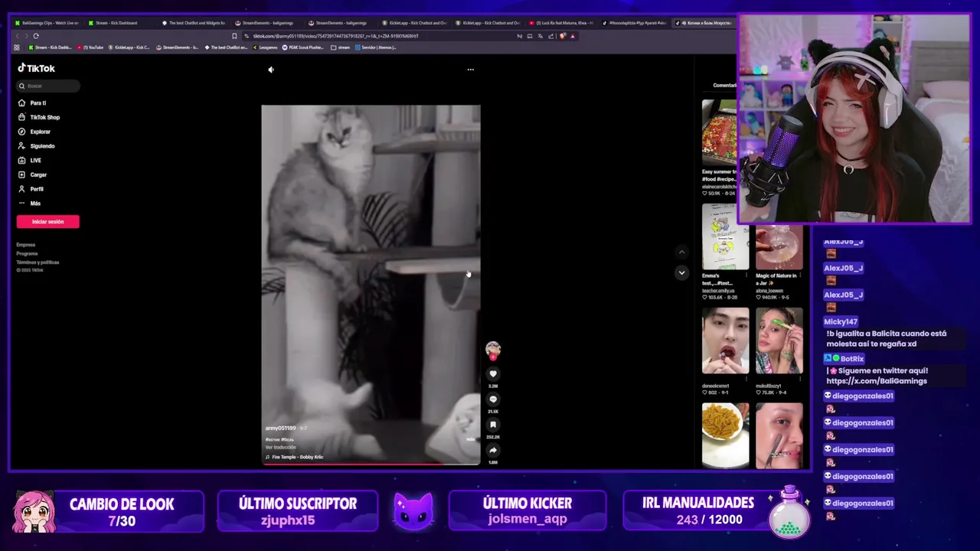Go back in the browser
Image resolution: width=980 pixels, height=551 pixels.
[x=17, y=36]
